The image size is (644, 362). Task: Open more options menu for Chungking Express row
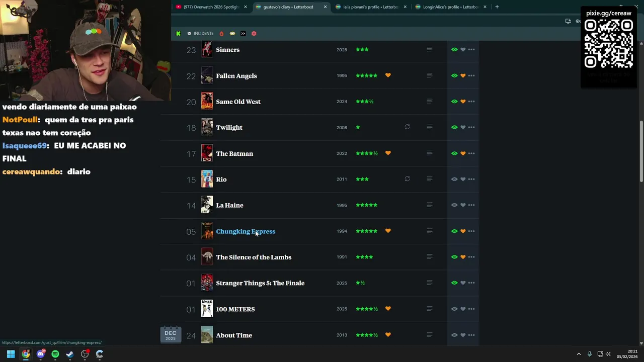coord(471,231)
